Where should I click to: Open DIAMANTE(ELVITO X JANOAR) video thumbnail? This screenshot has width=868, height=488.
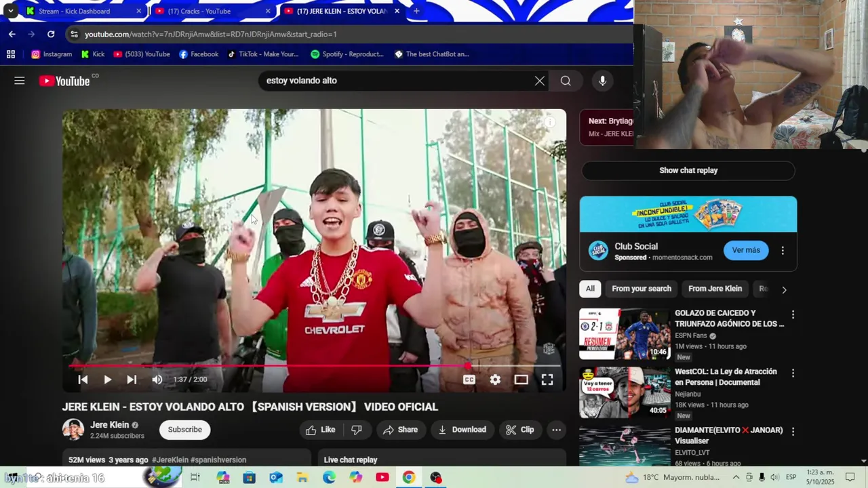(x=625, y=446)
